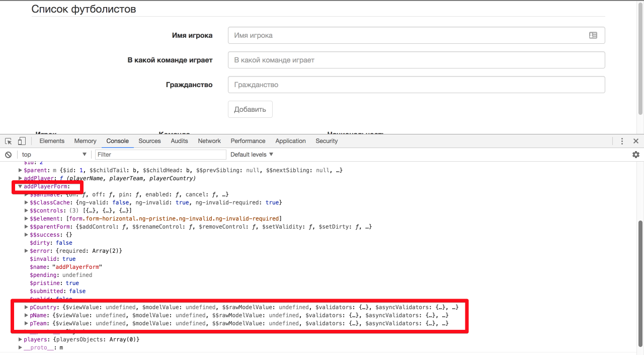Open the console settings gear
644x355 pixels.
635,155
